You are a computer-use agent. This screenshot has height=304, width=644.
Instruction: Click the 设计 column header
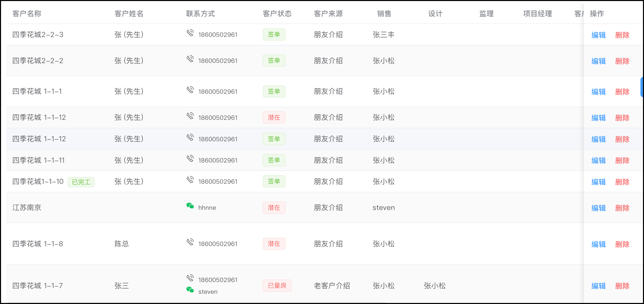tap(435, 14)
